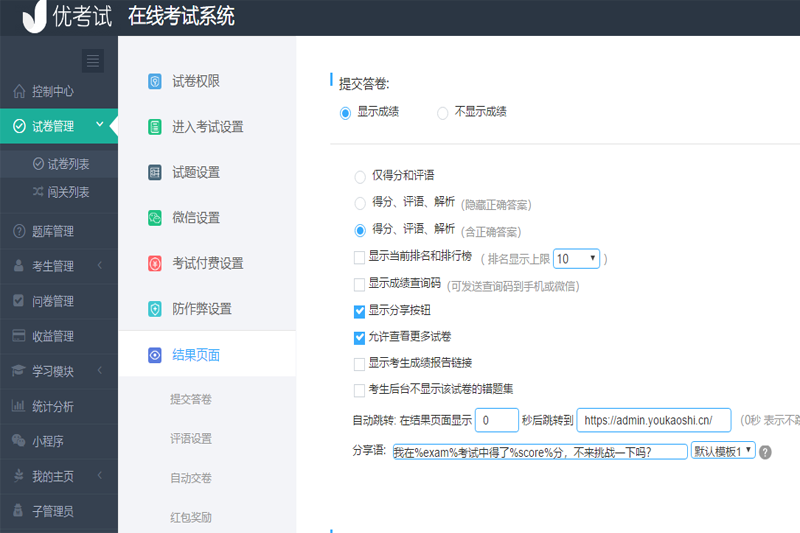800x533 pixels.
Task: Click the 试卷管理 checkmark icon
Action: (x=19, y=126)
